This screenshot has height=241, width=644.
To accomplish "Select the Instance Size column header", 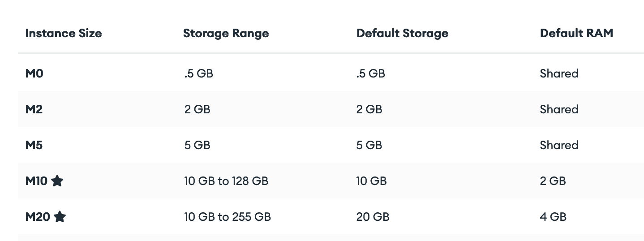I will point(64,33).
